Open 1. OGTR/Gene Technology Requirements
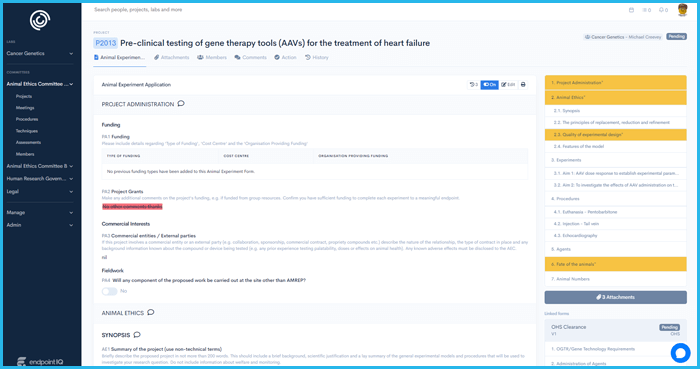700x369 pixels. click(616, 349)
